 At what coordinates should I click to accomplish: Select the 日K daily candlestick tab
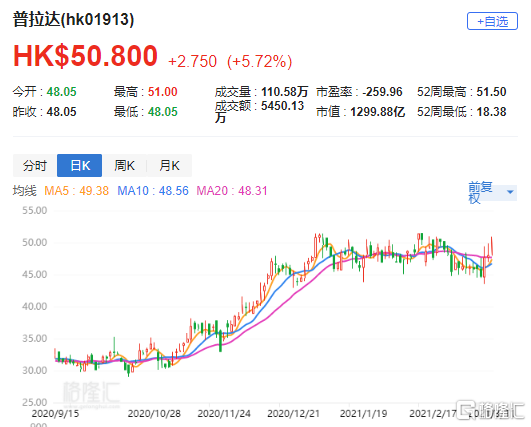click(80, 166)
